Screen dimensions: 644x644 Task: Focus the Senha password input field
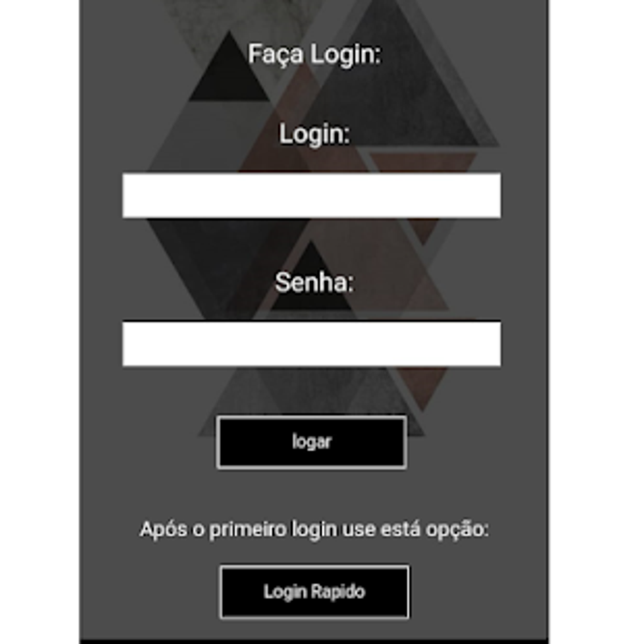tap(311, 343)
